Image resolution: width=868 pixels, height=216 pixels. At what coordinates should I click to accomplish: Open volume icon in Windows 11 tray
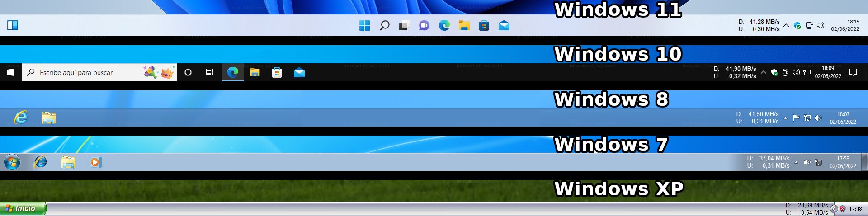821,26
